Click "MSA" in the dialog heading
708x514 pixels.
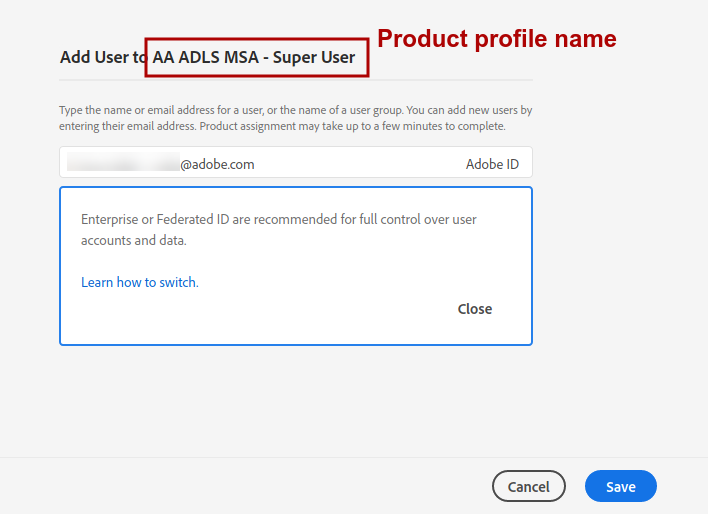pyautogui.click(x=242, y=57)
